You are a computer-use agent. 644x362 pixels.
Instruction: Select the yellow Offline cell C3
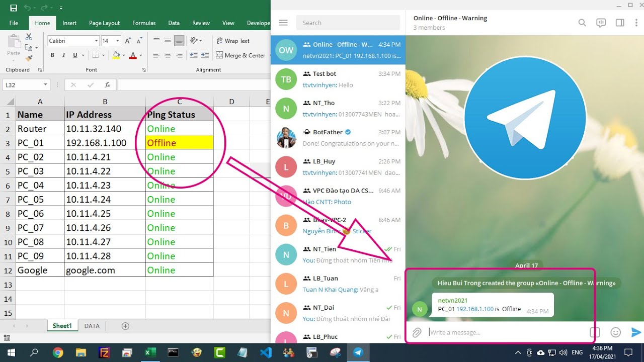(179, 143)
